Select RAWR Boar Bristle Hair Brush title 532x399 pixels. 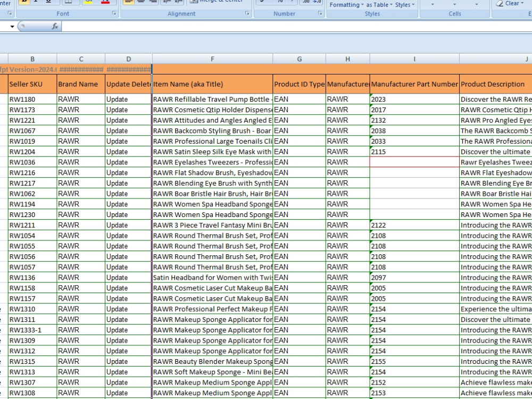(212, 194)
